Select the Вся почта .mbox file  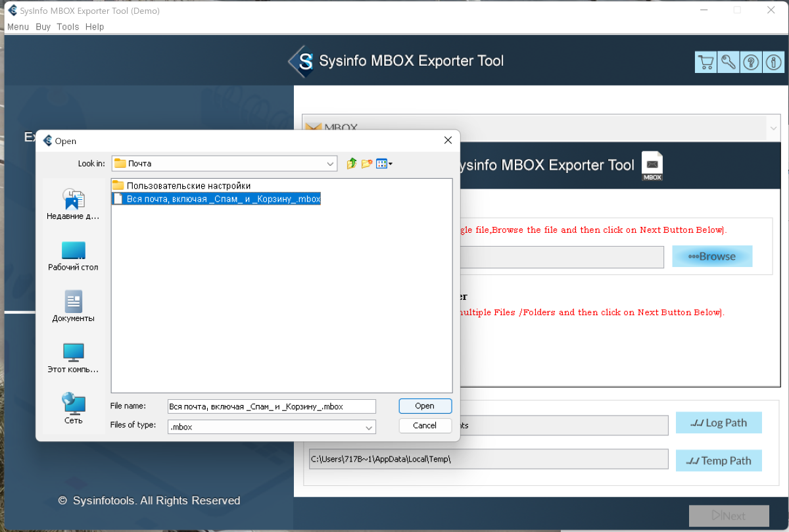(x=216, y=199)
